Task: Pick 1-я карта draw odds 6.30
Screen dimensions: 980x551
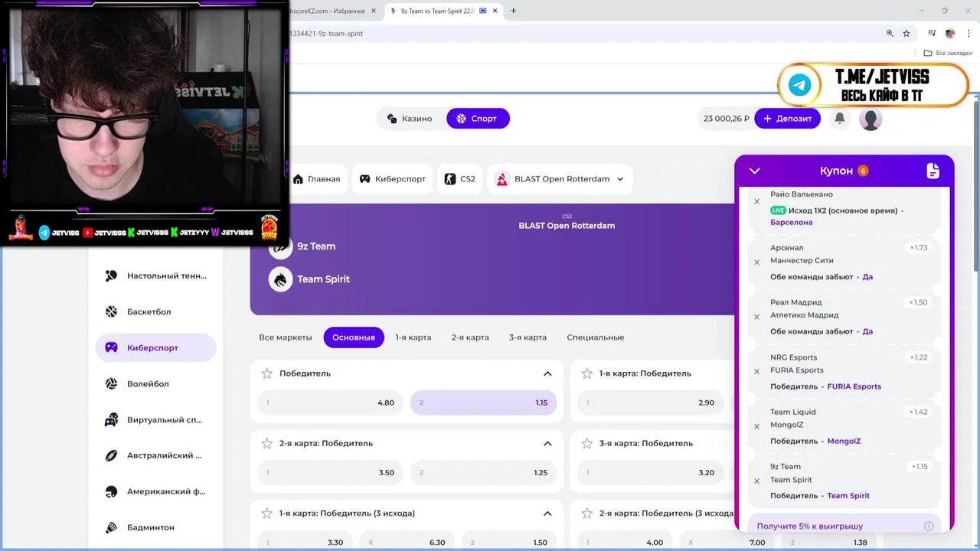Action: pos(407,542)
